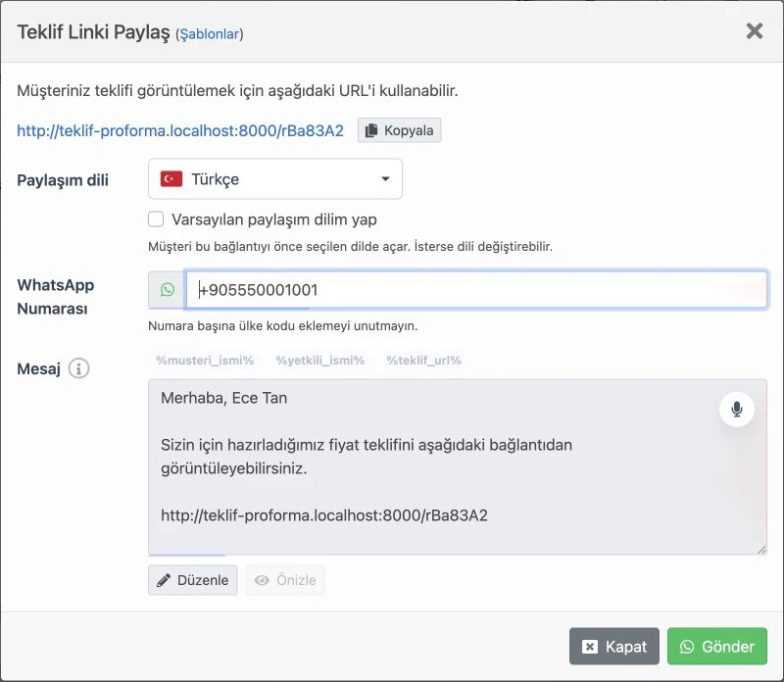Click the Mesaj info icon
This screenshot has width=784, height=682.
pos(79,368)
